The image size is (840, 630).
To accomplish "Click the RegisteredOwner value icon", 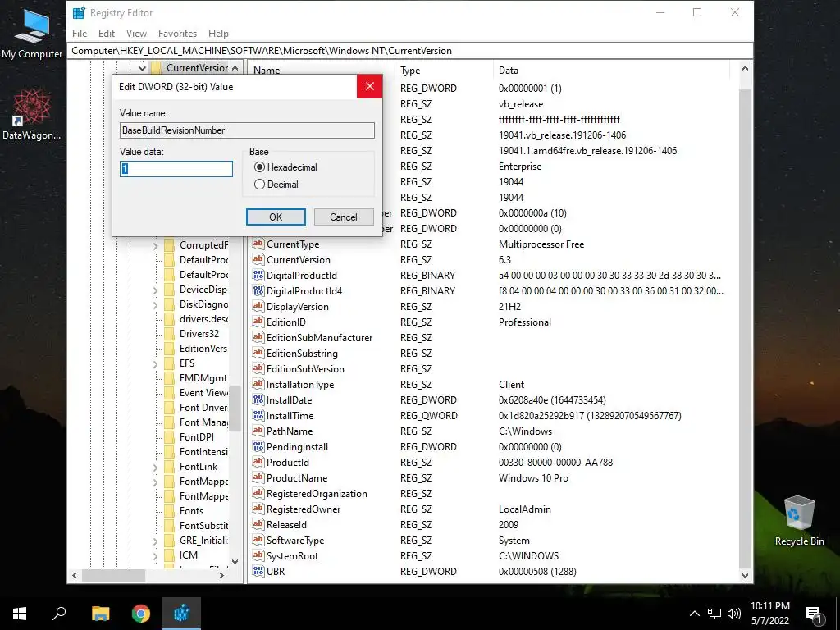I will click(258, 509).
